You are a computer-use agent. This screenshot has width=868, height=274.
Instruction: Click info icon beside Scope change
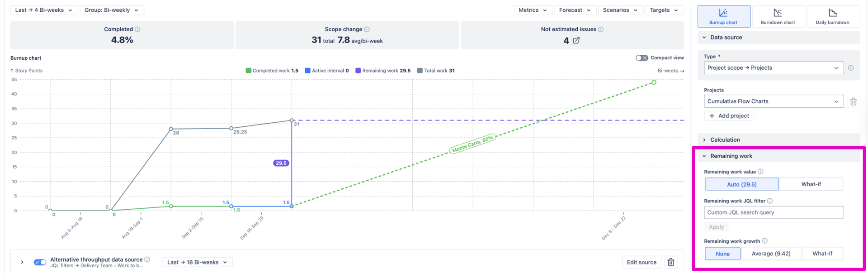pyautogui.click(x=367, y=29)
